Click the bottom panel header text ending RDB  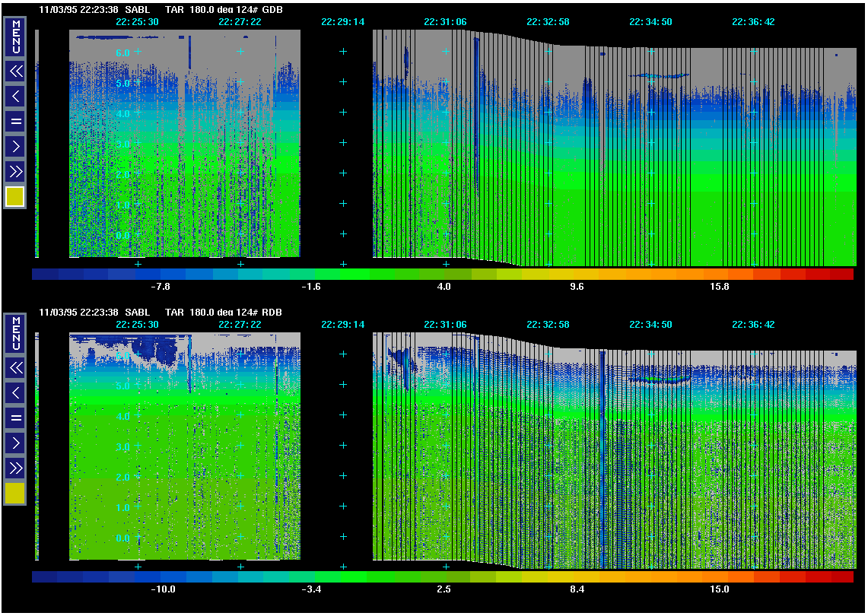pos(167,313)
